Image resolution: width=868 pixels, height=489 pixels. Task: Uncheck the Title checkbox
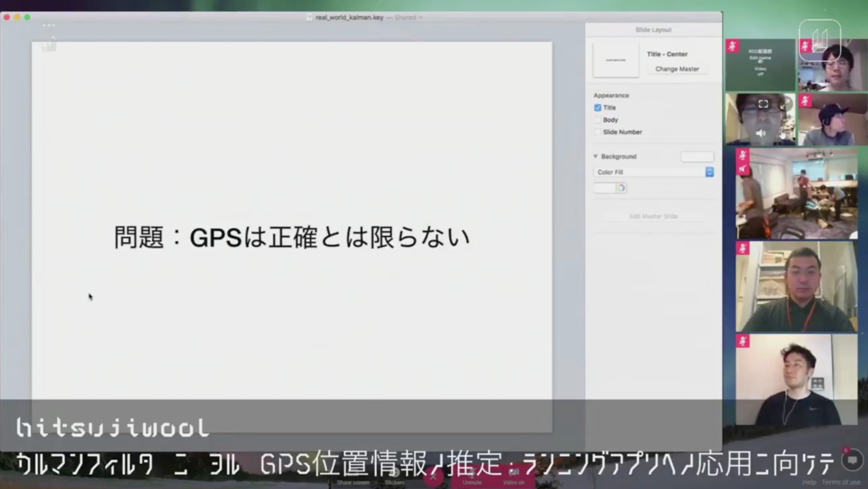click(598, 108)
